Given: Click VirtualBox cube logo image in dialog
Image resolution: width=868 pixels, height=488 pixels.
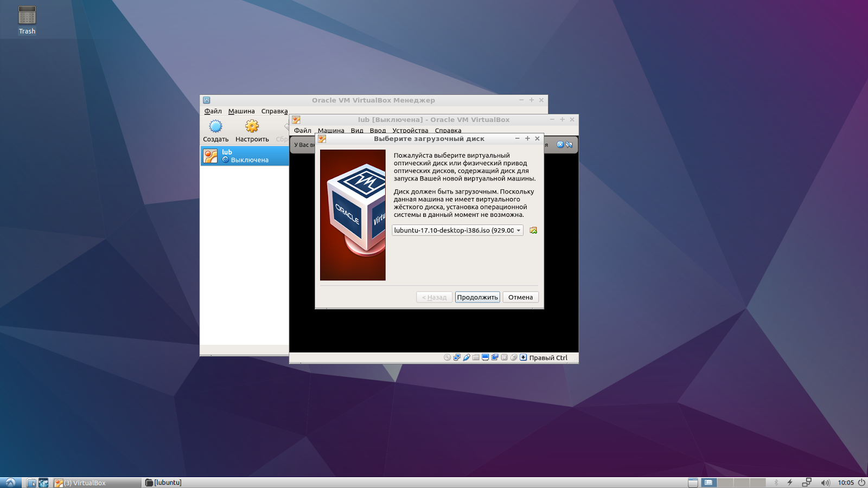Looking at the screenshot, I should 353,215.
